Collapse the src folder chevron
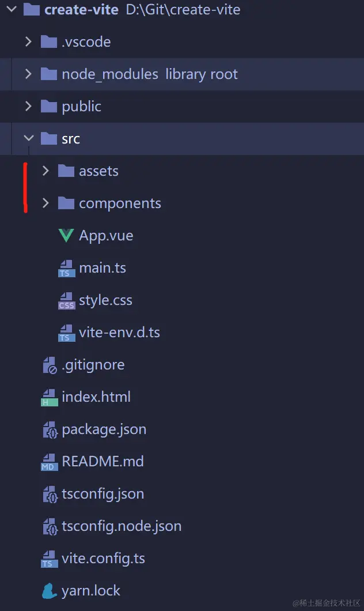 coord(28,138)
